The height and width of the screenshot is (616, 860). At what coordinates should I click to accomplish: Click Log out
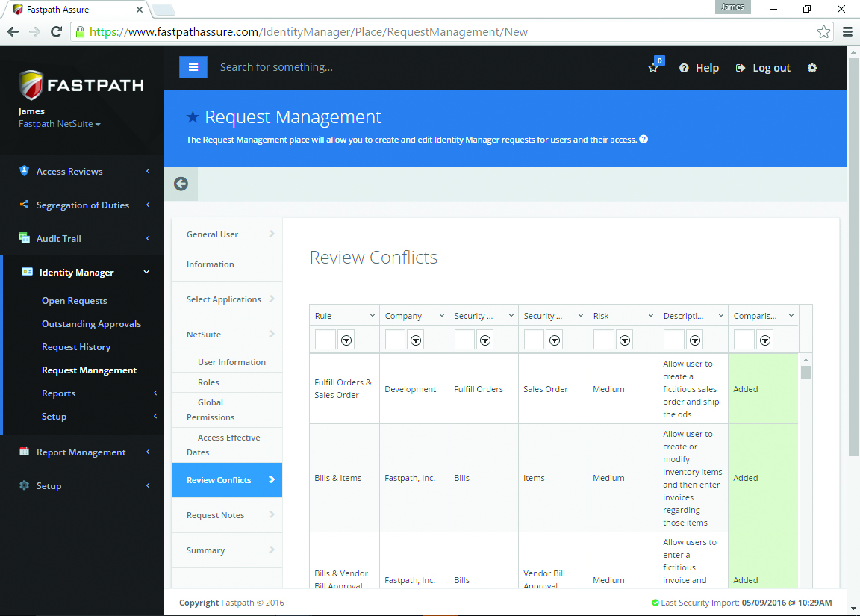tap(763, 68)
